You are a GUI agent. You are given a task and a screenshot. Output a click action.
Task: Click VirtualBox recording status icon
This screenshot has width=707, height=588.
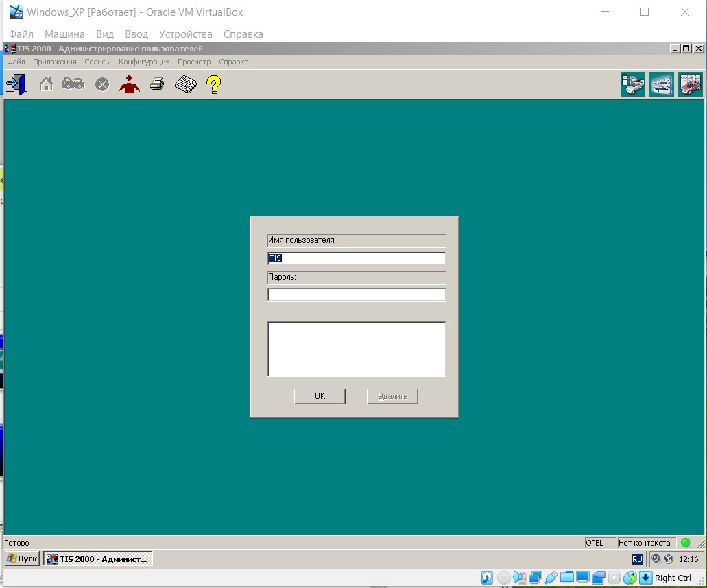point(599,578)
